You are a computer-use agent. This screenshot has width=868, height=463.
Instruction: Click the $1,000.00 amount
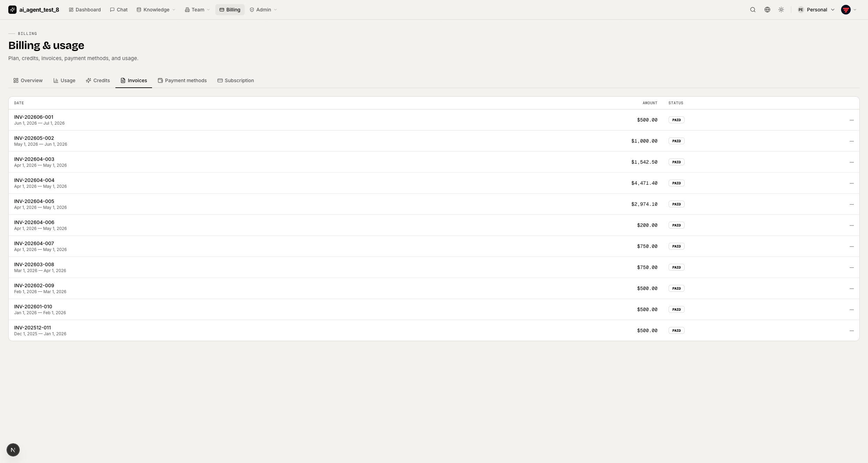click(644, 141)
